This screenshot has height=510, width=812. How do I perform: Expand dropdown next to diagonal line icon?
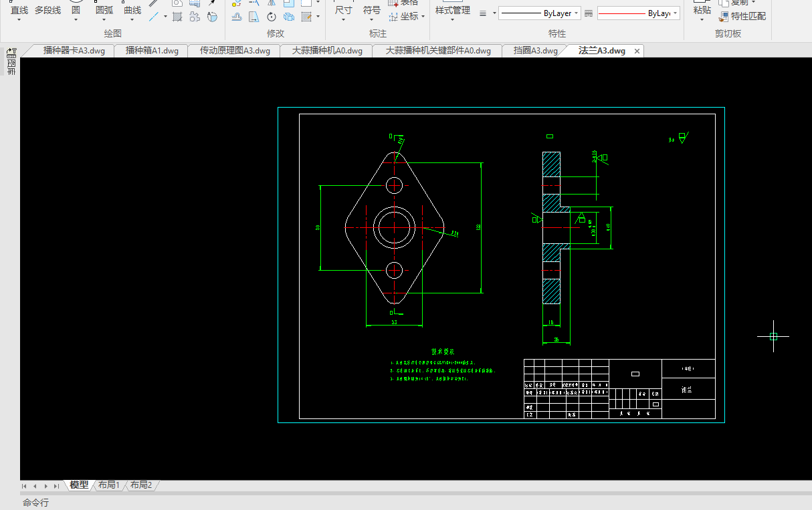coord(165,17)
